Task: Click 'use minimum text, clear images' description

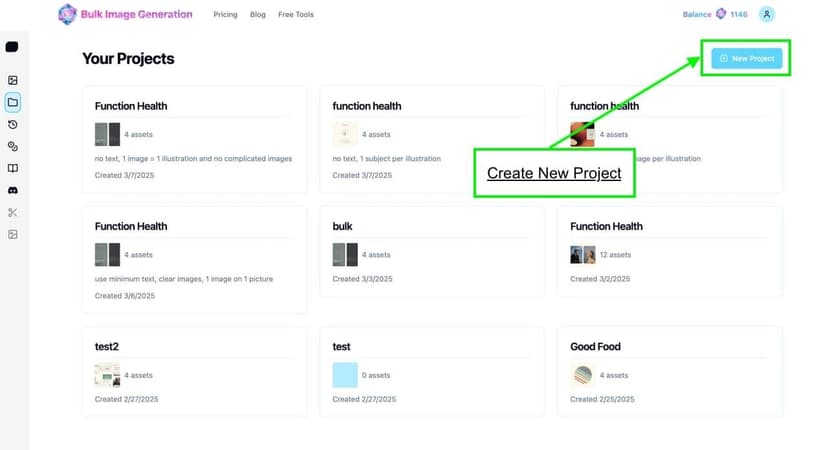Action: 184,279
